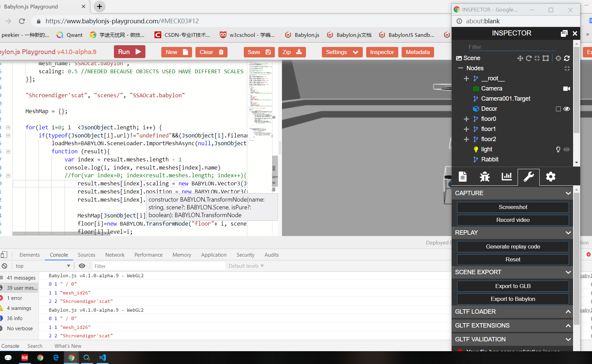Collapse the REPLAY section
The height and width of the screenshot is (364, 592).
568,233
